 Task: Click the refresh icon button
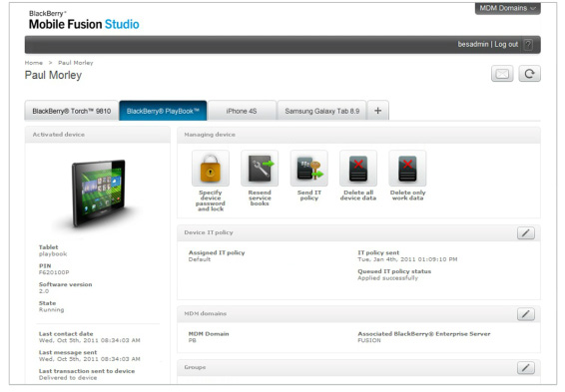pyautogui.click(x=529, y=74)
